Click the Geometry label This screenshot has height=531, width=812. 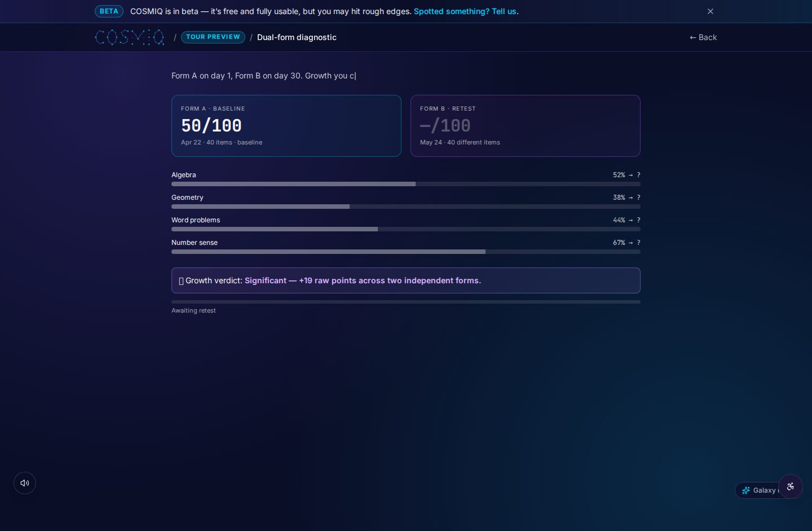tap(187, 198)
